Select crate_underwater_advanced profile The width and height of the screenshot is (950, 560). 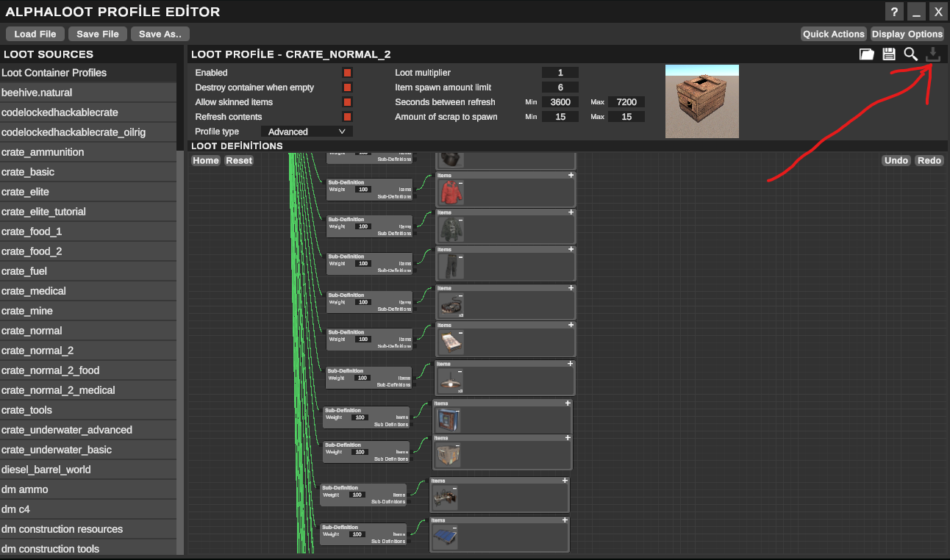(88, 430)
